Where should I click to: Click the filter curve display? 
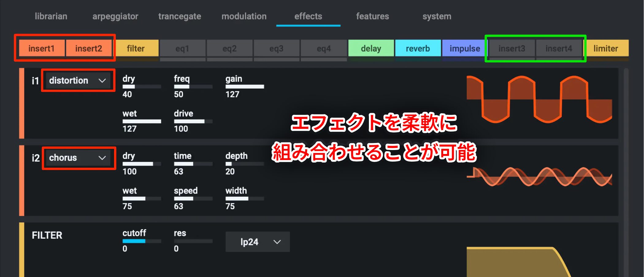pyautogui.click(x=518, y=262)
